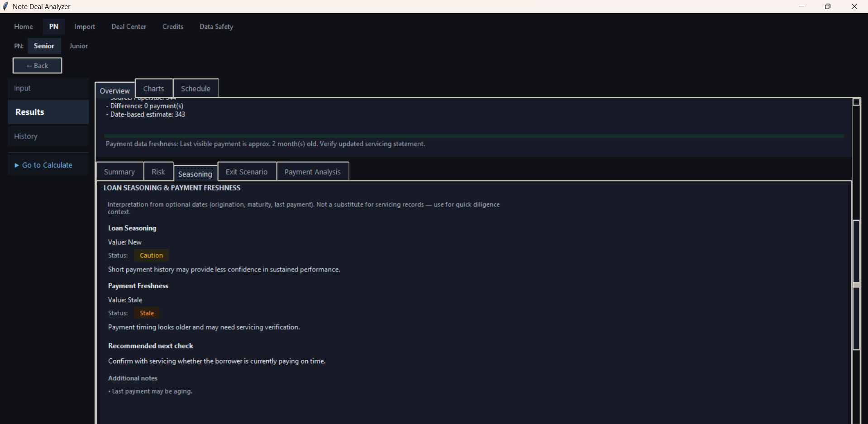The height and width of the screenshot is (424, 868).
Task: Switch to the Overview tab
Action: tap(115, 91)
